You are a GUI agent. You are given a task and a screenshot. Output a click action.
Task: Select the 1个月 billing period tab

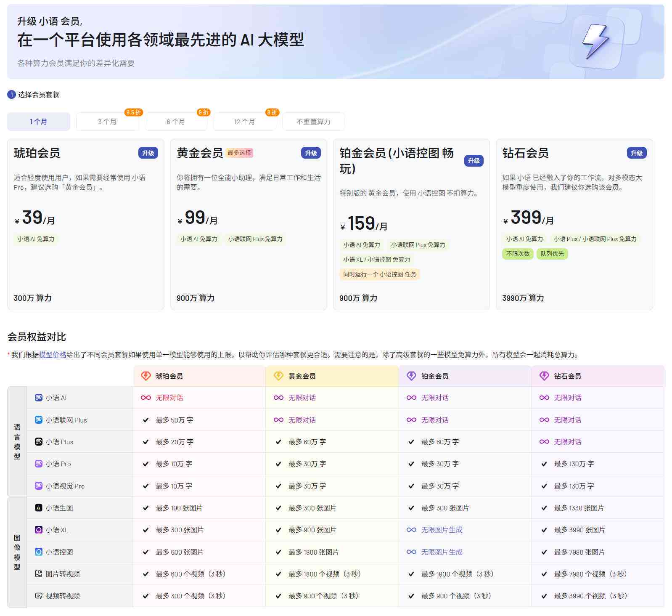click(x=39, y=122)
